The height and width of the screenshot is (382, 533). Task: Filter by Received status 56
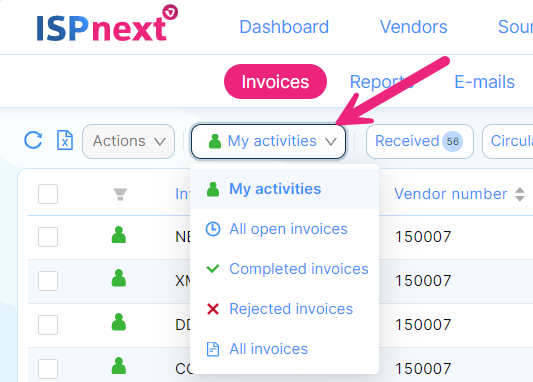tap(420, 141)
